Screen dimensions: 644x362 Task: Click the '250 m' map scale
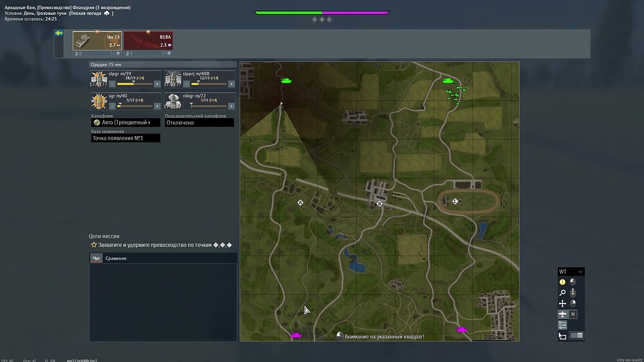point(491,338)
